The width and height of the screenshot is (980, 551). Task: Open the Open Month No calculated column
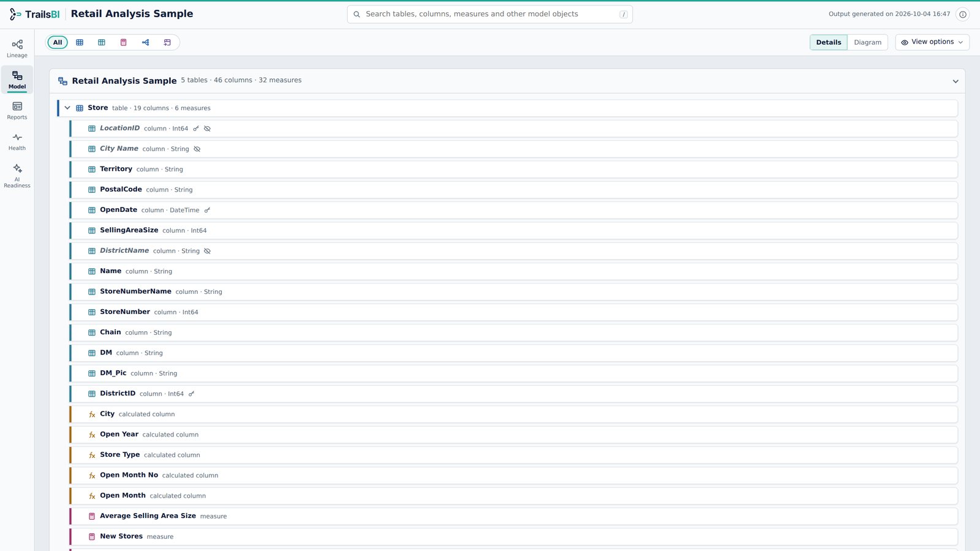tap(514, 475)
